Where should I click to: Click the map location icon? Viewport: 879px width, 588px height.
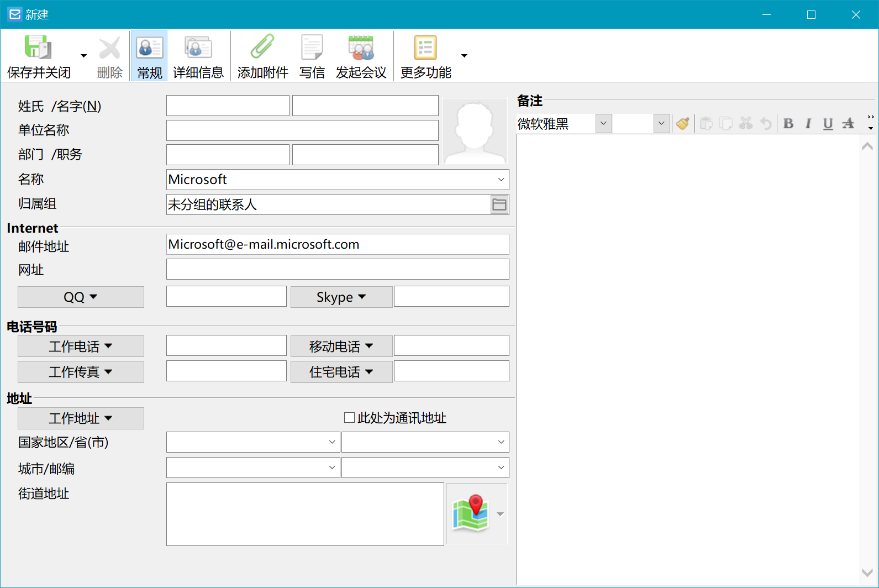[470, 513]
